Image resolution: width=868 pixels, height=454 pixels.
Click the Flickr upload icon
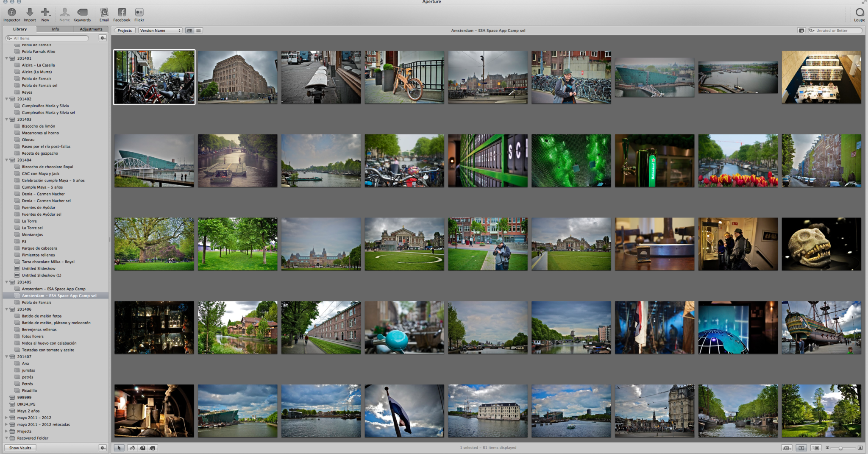tap(139, 13)
